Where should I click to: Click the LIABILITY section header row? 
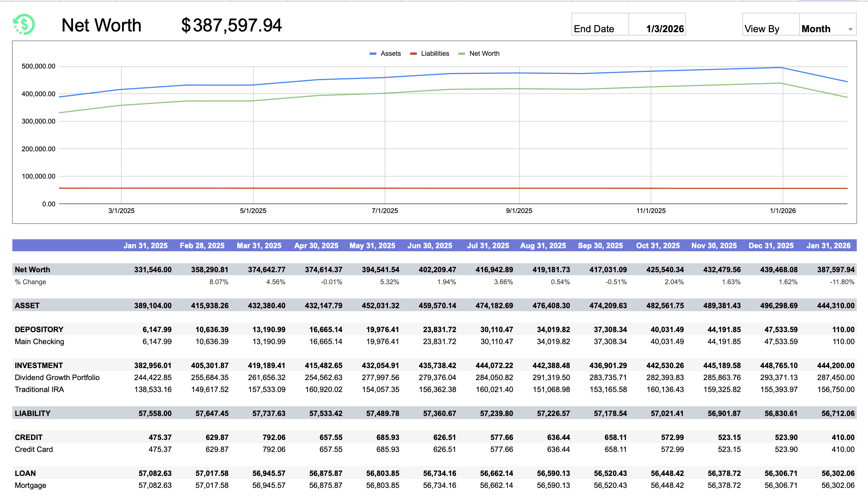[32, 413]
